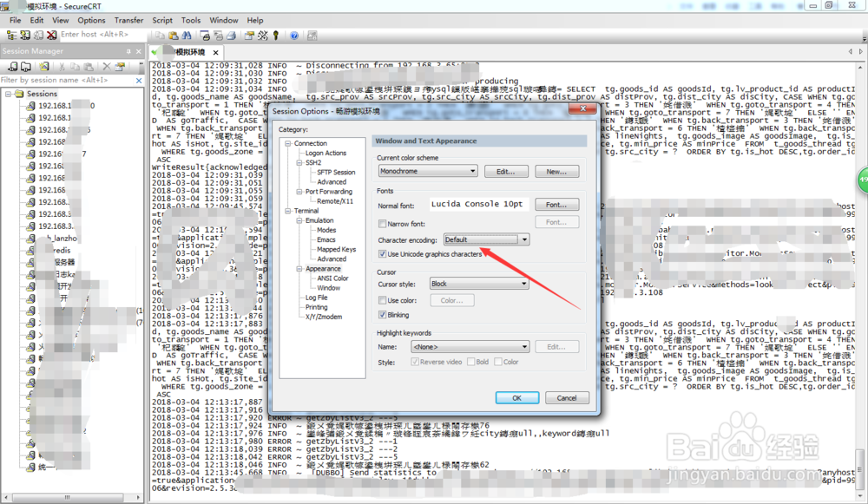Collapse the Connection category node
The height and width of the screenshot is (504, 868).
[288, 143]
